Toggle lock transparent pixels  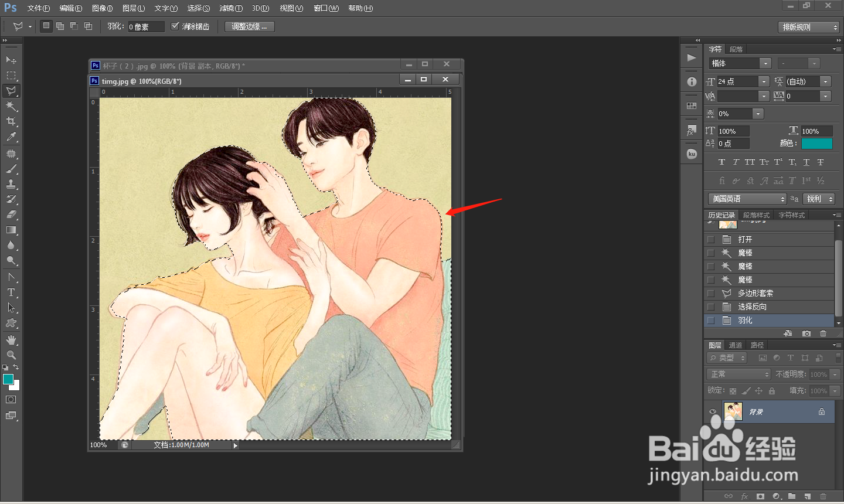click(x=733, y=391)
